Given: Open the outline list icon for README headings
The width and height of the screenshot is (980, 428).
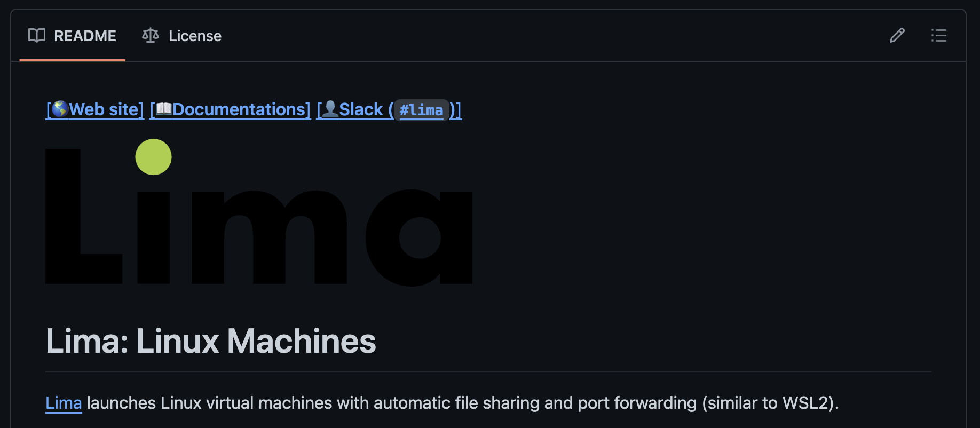Looking at the screenshot, I should point(938,36).
